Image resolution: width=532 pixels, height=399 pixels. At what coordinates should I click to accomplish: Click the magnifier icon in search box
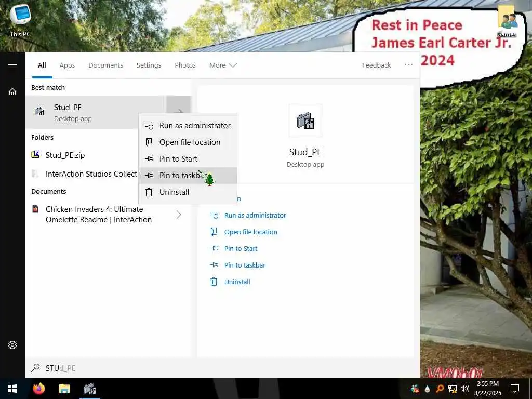pyautogui.click(x=35, y=368)
